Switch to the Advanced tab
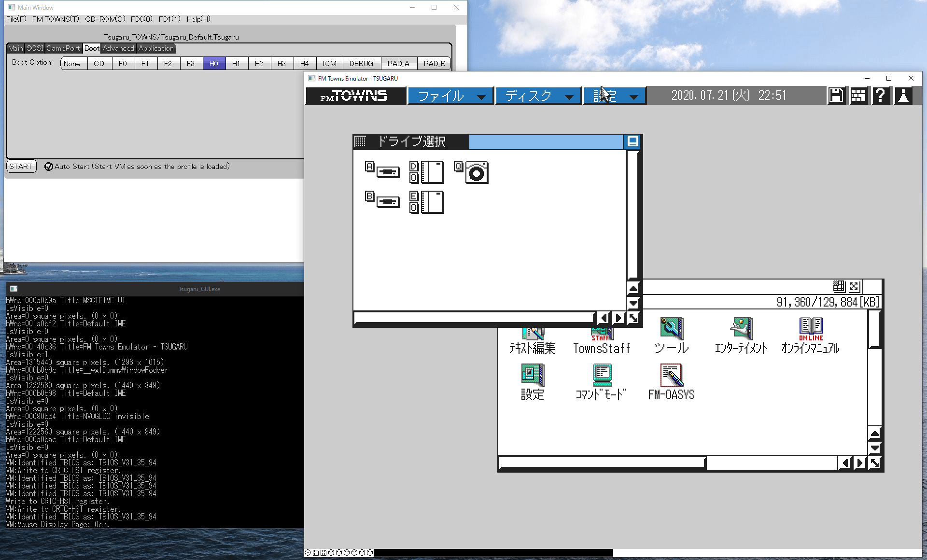The width and height of the screenshot is (927, 560). click(118, 48)
